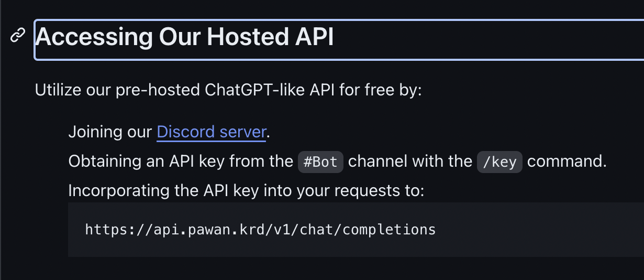Click the words channel with the
This screenshot has height=280, width=644.
click(x=410, y=161)
